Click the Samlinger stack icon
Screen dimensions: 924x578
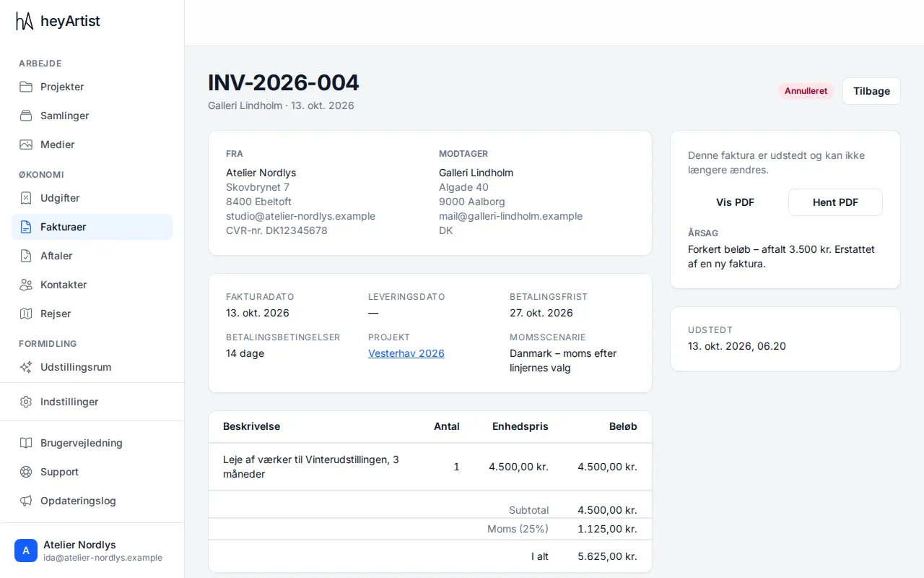(x=26, y=116)
